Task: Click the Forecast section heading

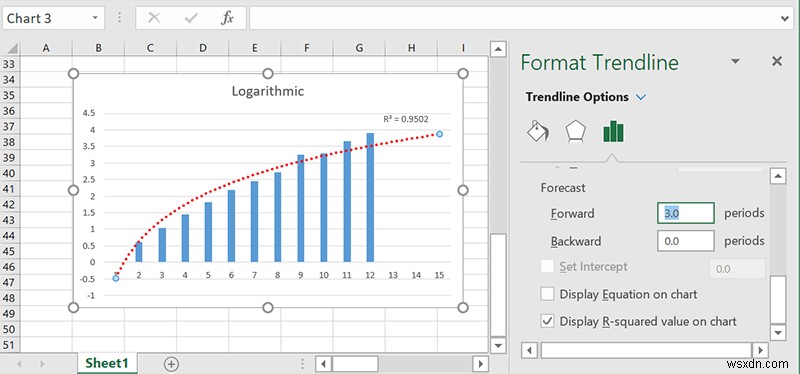Action: 563,188
